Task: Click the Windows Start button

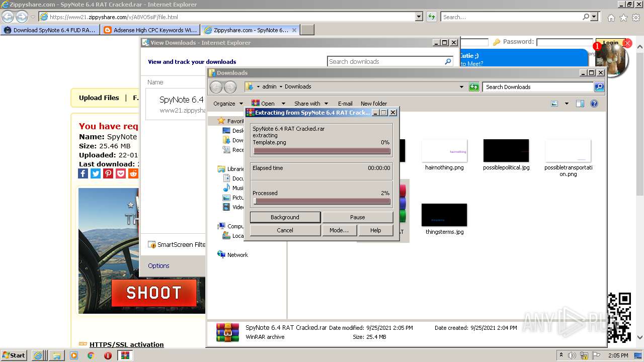Action: pos(14,355)
